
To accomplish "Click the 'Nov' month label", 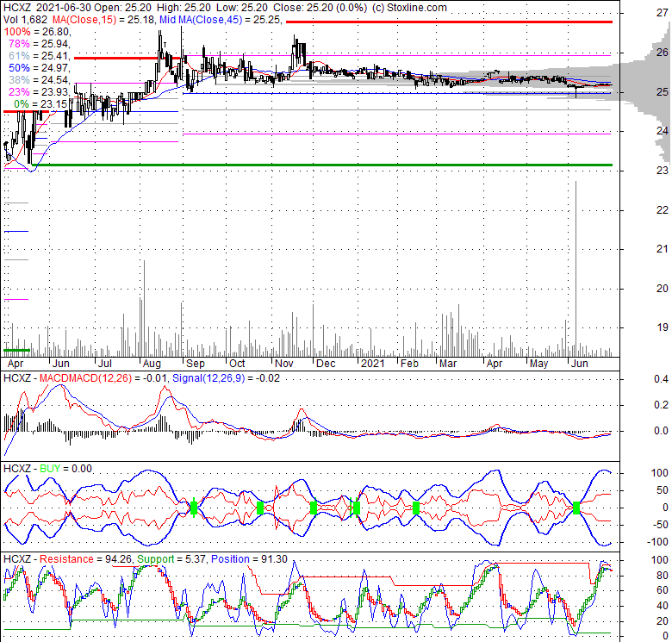I will 283,364.
